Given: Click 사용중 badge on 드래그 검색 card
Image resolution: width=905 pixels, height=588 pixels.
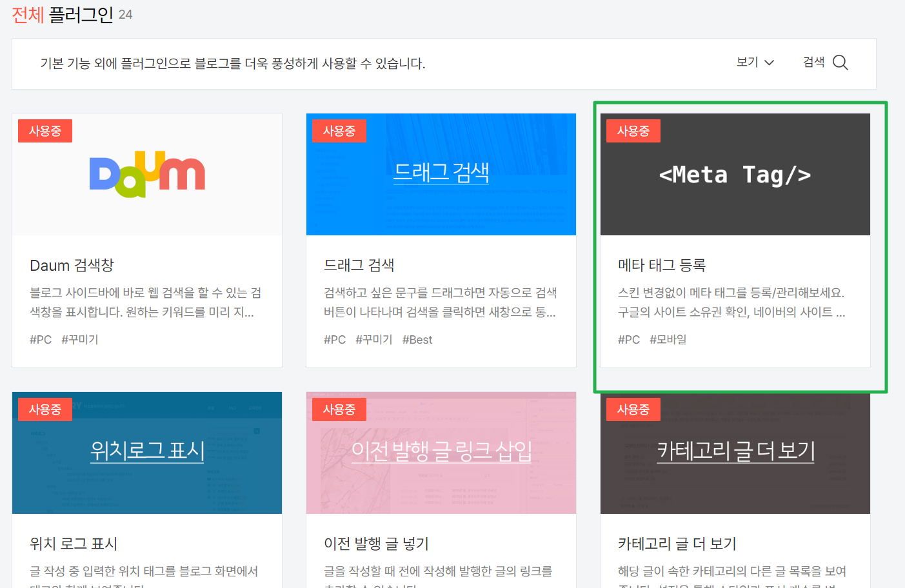Looking at the screenshot, I should tap(339, 131).
